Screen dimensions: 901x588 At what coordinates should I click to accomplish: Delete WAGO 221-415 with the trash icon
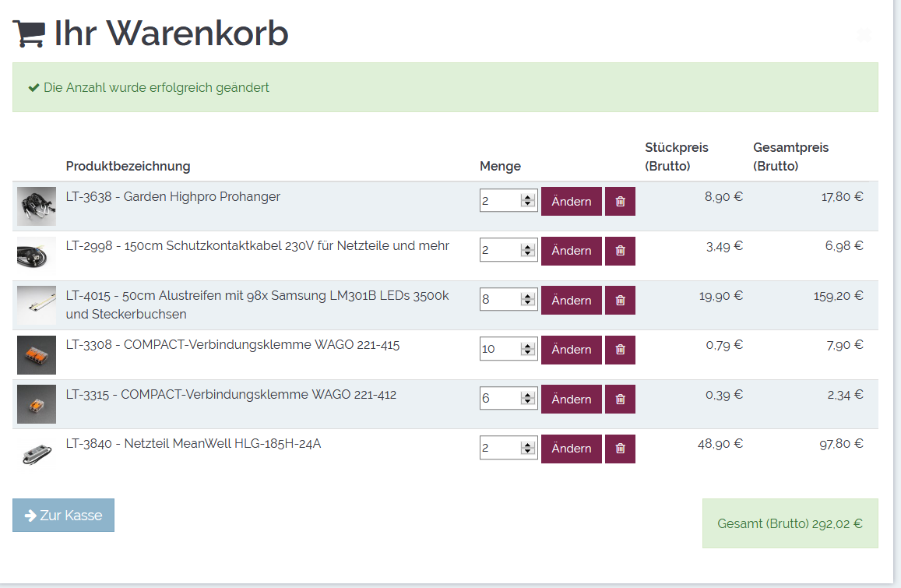620,350
